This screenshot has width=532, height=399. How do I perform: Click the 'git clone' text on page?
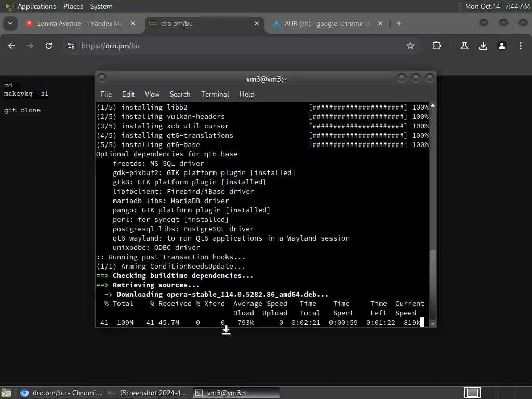coord(22,110)
